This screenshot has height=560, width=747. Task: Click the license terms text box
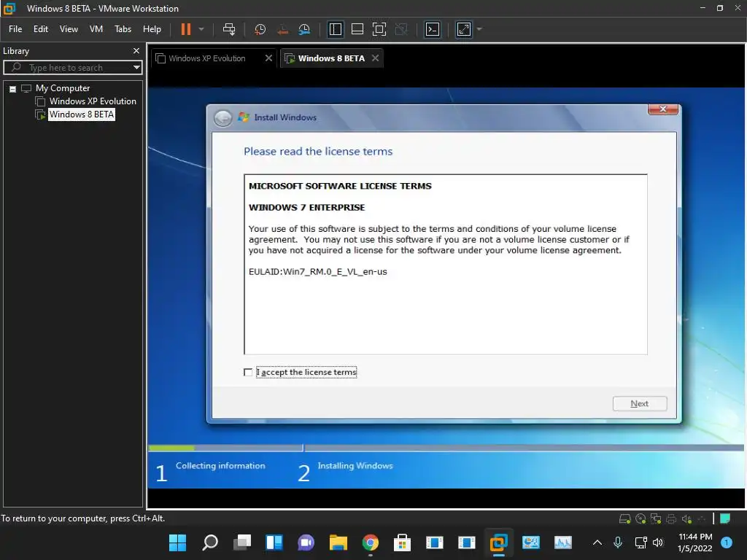click(x=446, y=264)
